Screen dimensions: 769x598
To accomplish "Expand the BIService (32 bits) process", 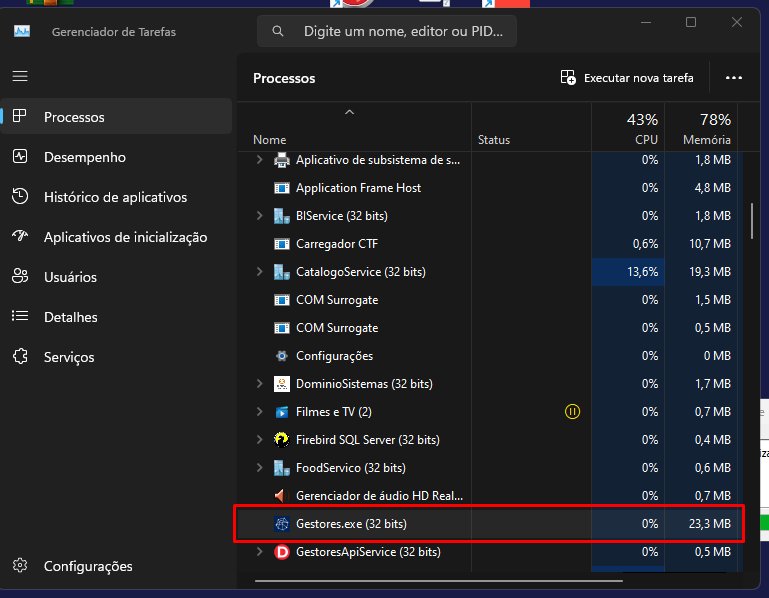I will coord(260,216).
